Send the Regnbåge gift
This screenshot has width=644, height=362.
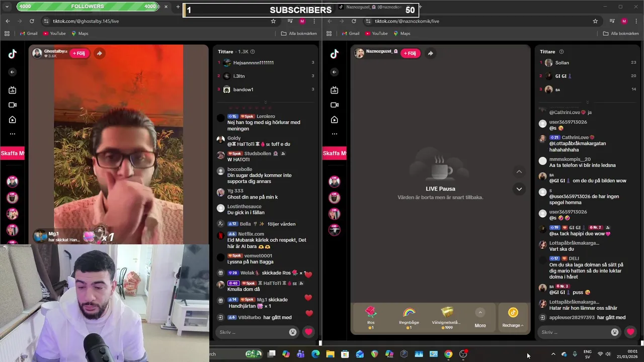coord(409,318)
